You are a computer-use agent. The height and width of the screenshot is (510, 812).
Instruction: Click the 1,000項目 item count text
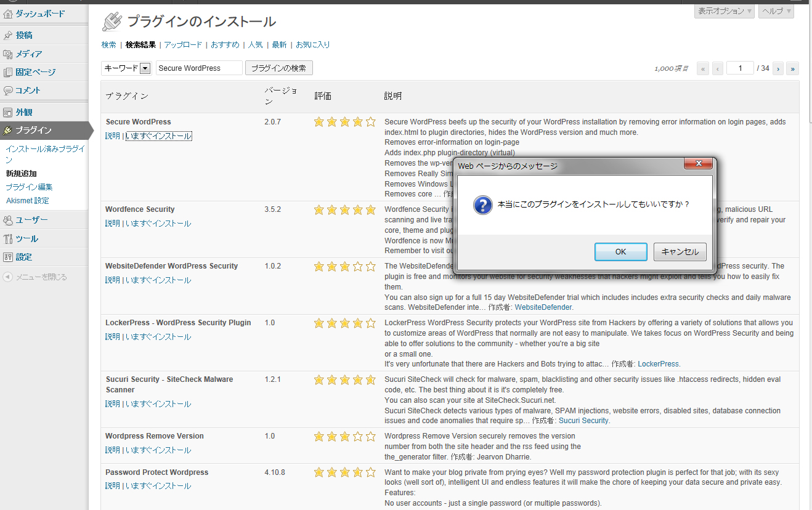672,68
